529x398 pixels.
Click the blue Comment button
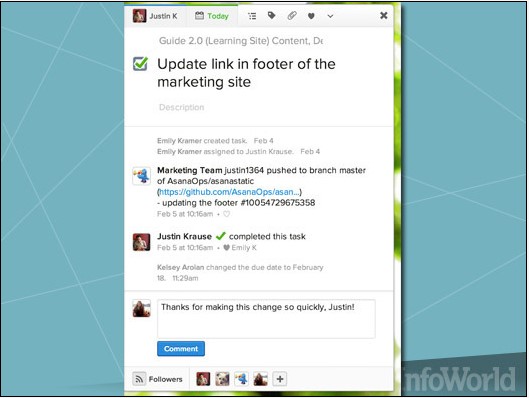pyautogui.click(x=181, y=349)
